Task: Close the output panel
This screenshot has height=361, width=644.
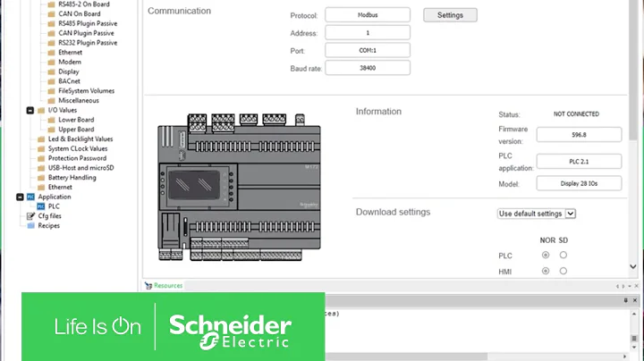Action: pos(635,300)
